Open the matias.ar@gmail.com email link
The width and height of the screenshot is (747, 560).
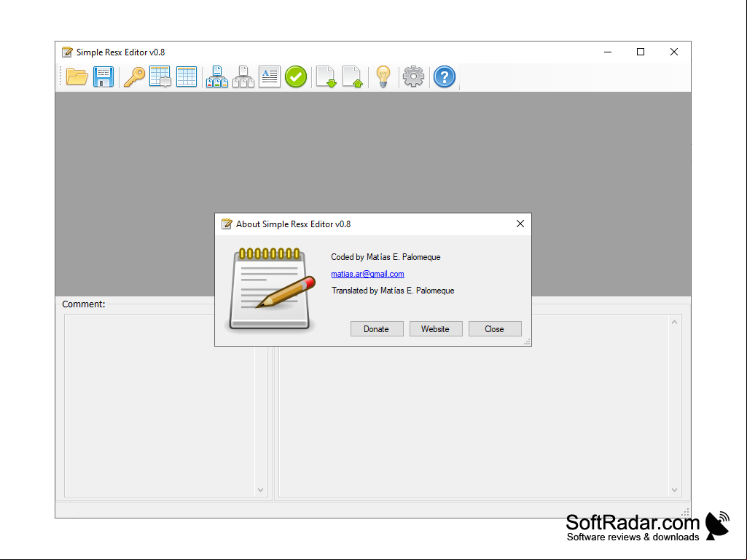368,274
